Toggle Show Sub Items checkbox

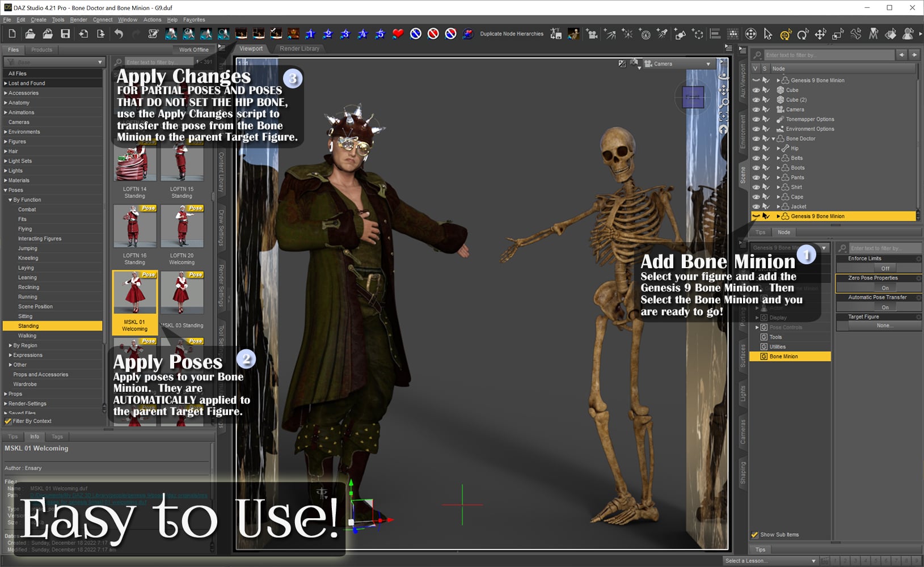pos(754,534)
